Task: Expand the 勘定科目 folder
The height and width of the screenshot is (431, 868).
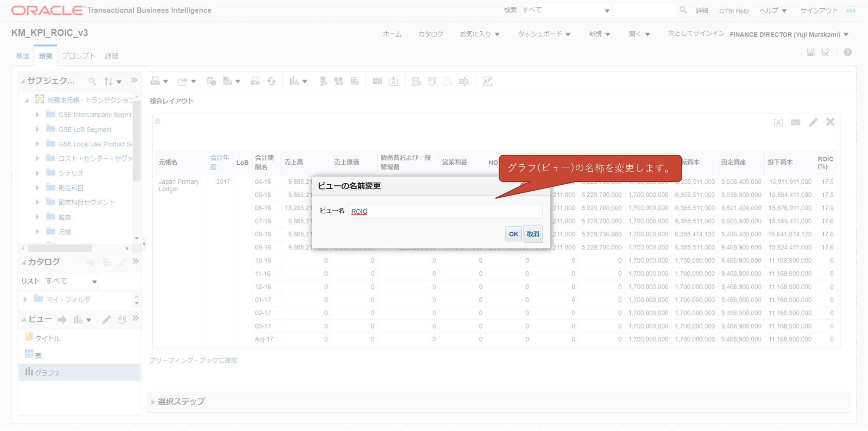Action: coord(37,188)
